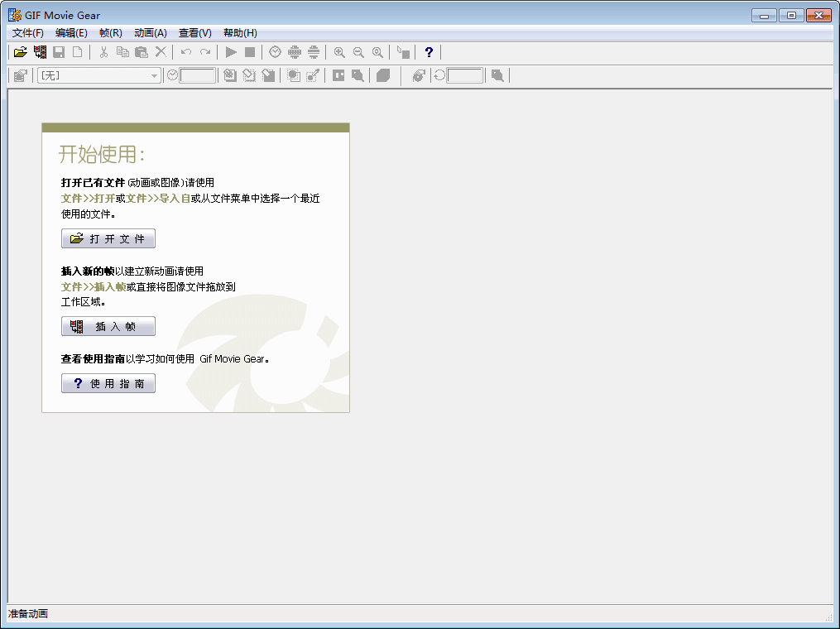Click the save floppy disk icon
Screen dimensions: 840x629
pos(59,52)
